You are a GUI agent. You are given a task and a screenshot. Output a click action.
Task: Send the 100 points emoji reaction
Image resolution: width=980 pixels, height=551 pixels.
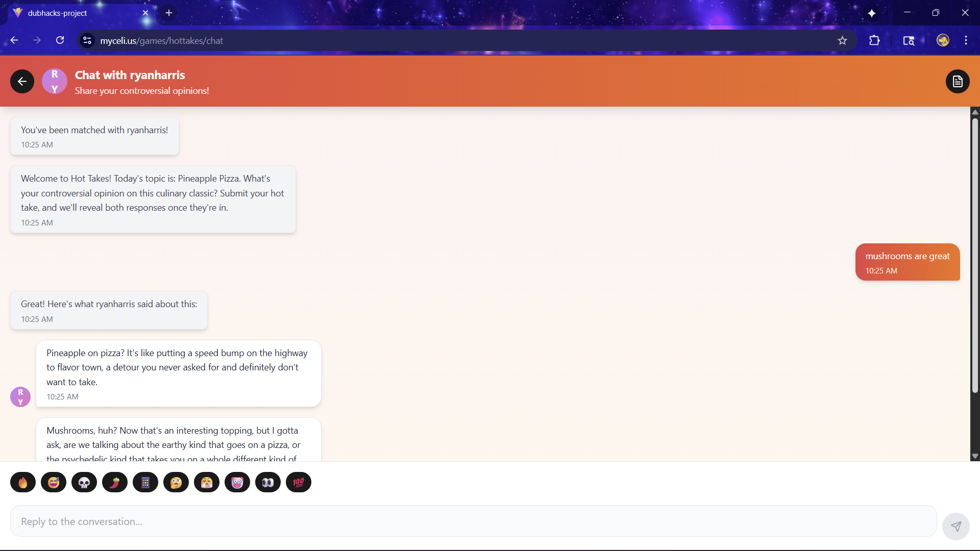click(299, 482)
